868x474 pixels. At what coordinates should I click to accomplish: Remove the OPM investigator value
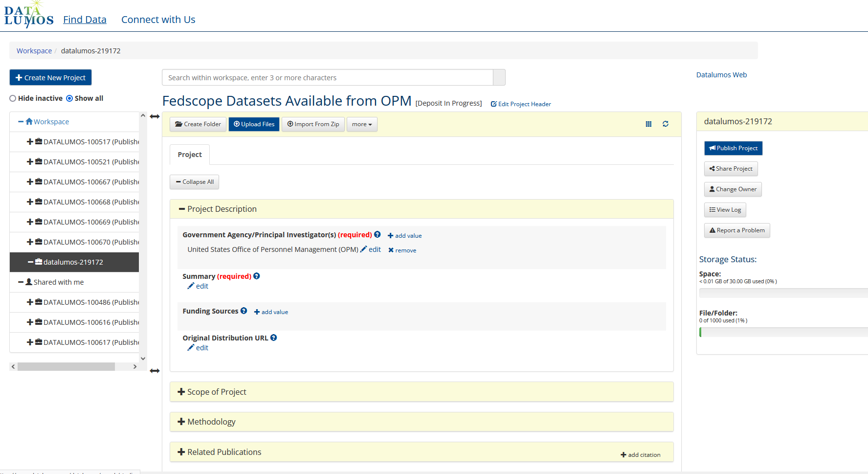tap(402, 250)
